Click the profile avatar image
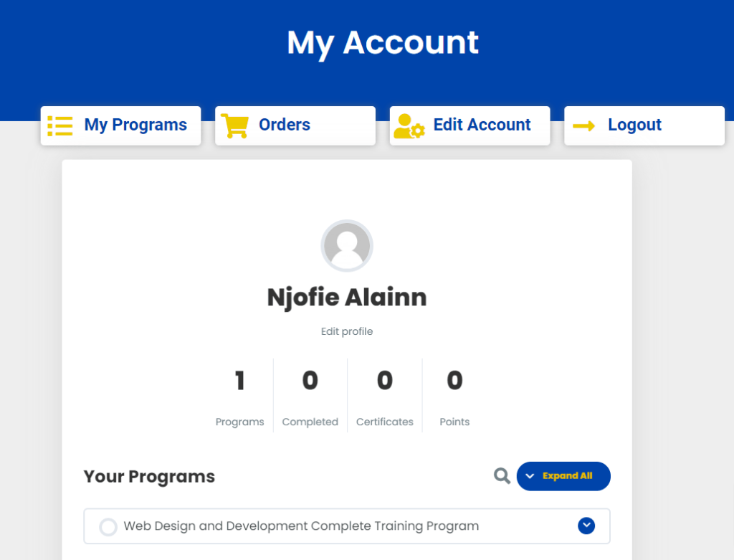Viewport: 734px width, 560px height. [347, 246]
